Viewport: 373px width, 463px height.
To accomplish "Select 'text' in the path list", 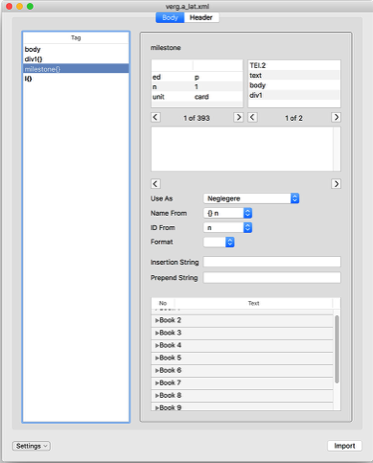I will 294,75.
